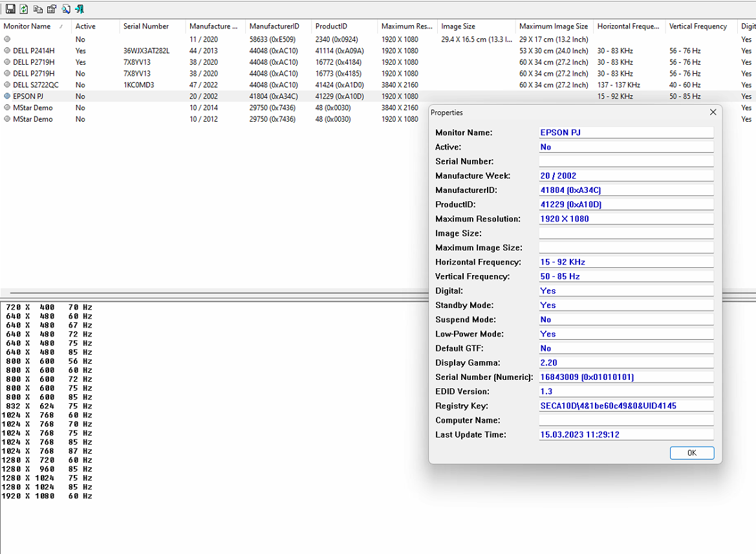
Task: Click the Serial Number (Numeric) field
Action: click(626, 377)
